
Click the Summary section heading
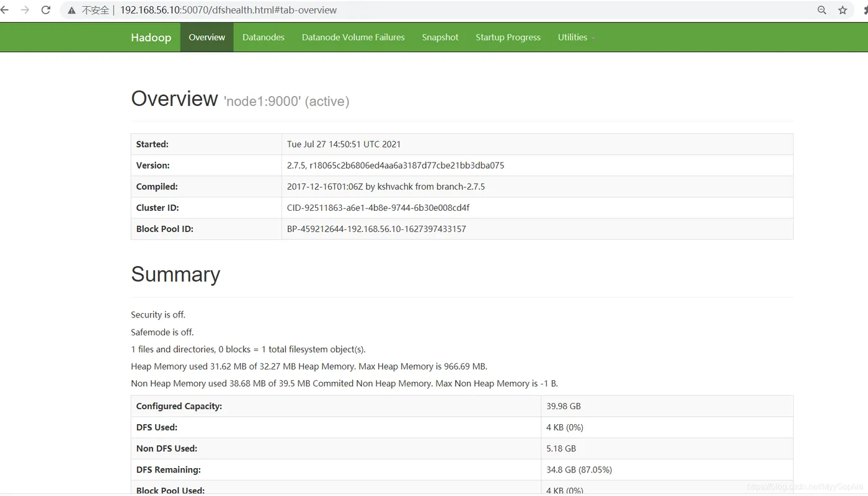tap(175, 274)
